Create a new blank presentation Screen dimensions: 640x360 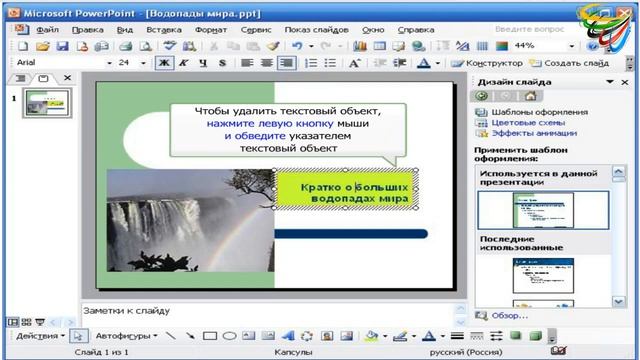(x=23, y=46)
